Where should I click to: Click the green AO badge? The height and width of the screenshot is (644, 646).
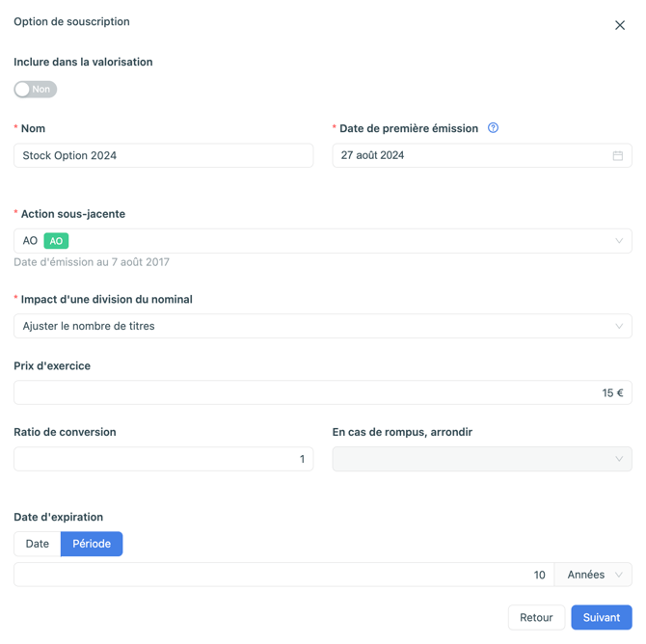pyautogui.click(x=56, y=241)
